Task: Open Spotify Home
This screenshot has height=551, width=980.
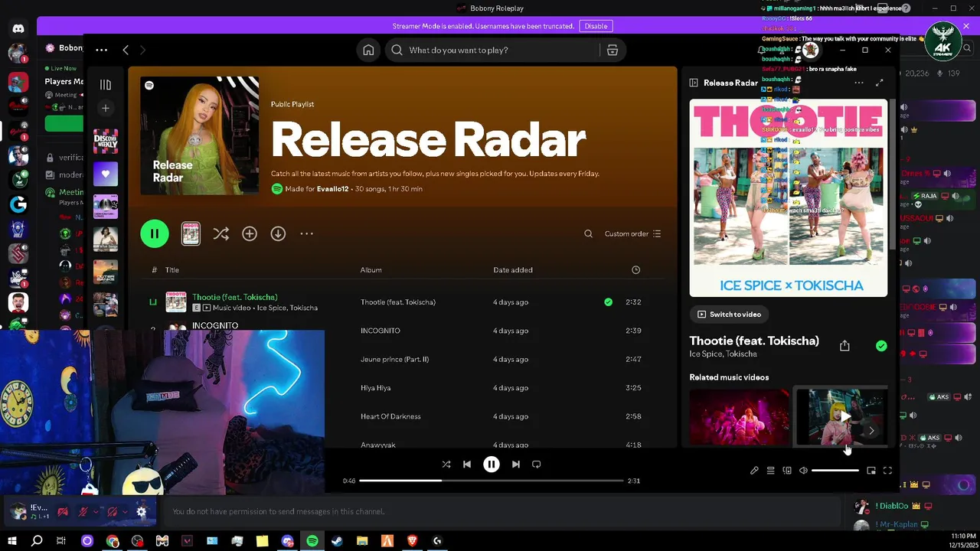Action: point(368,50)
